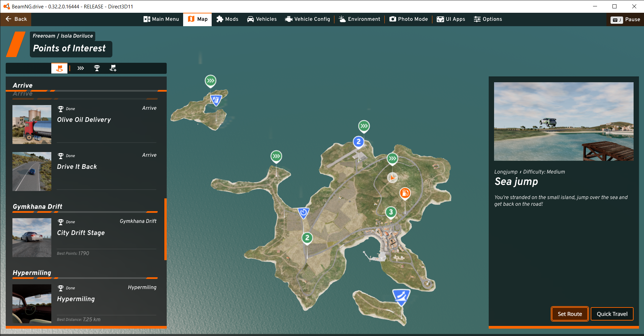Screen dimensions: 644x336
Task: Open Vehicle Config
Action: click(308, 19)
